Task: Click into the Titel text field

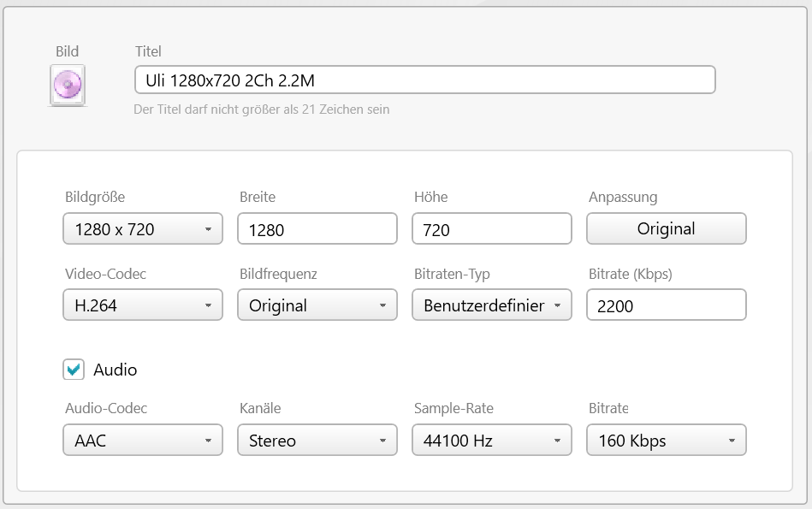Action: [x=424, y=80]
